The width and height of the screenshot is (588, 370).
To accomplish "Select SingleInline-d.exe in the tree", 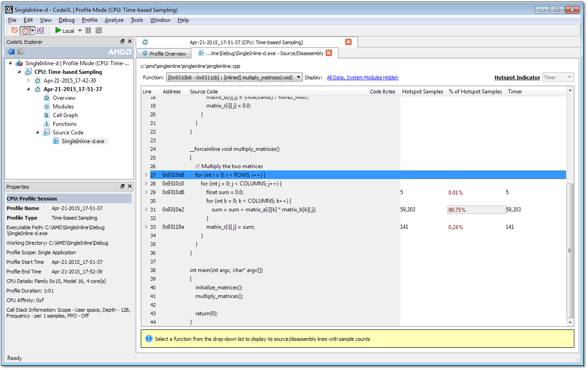I will pos(83,141).
